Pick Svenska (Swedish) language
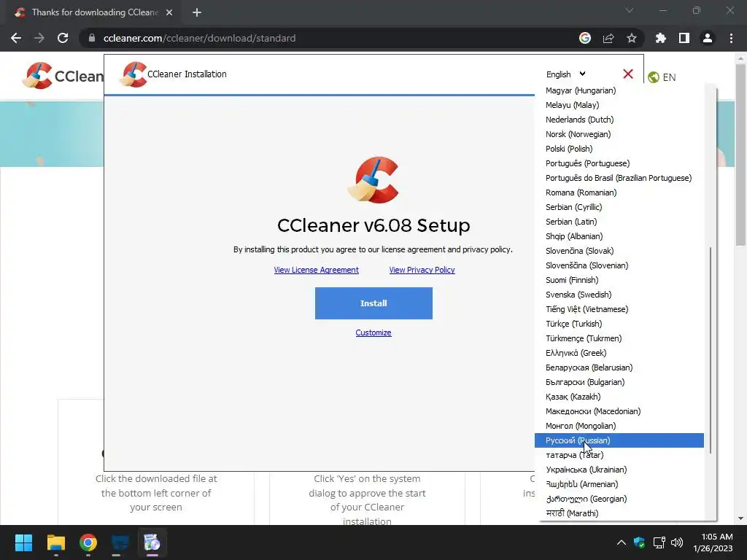The height and width of the screenshot is (560, 747). point(619,295)
